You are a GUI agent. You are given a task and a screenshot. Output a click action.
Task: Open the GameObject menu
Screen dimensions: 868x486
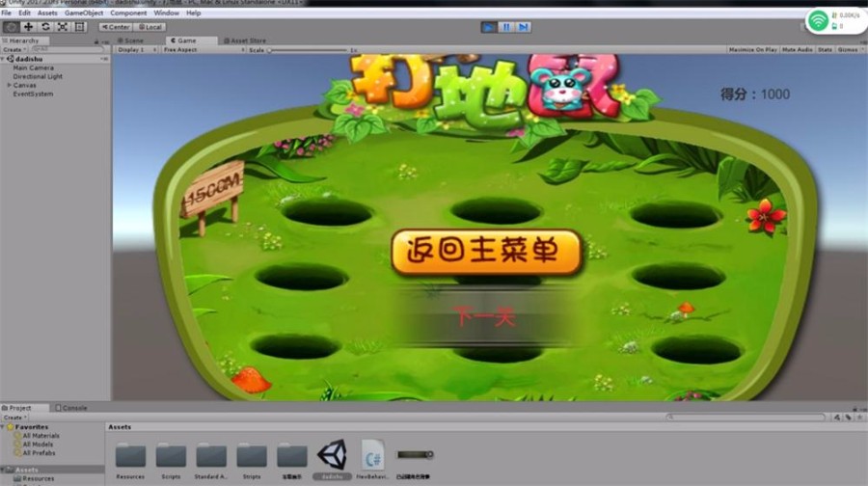tap(84, 13)
